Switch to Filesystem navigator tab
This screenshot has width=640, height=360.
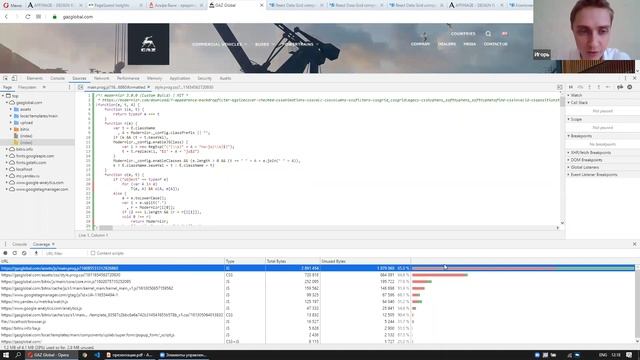[x=27, y=87]
